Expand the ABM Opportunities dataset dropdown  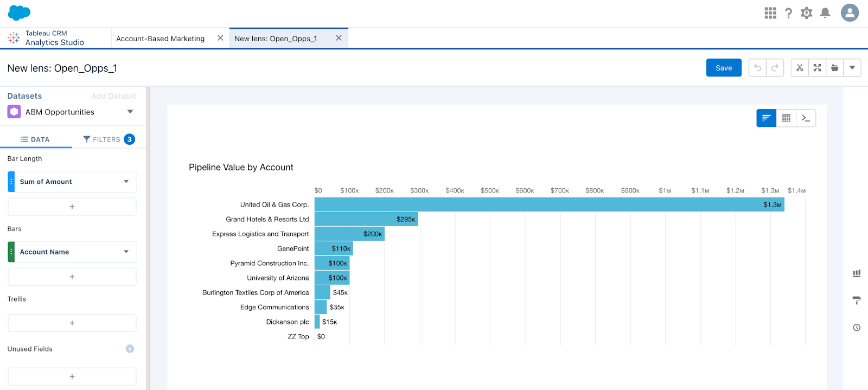[x=130, y=112]
